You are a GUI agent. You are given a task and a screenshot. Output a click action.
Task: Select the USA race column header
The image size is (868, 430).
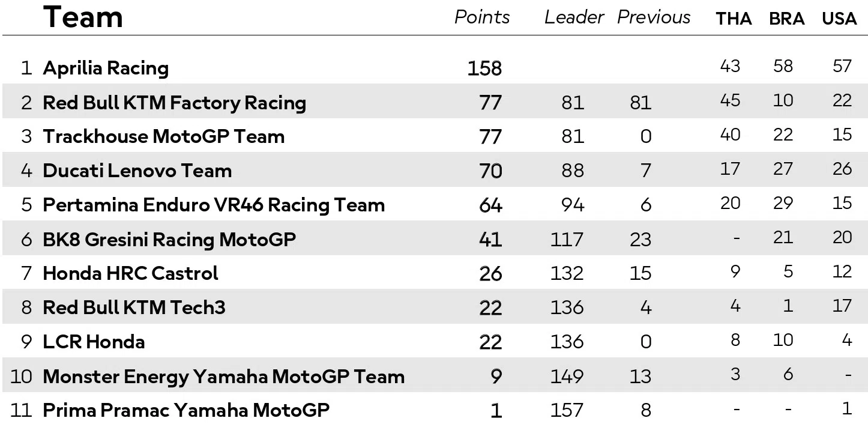[839, 19]
